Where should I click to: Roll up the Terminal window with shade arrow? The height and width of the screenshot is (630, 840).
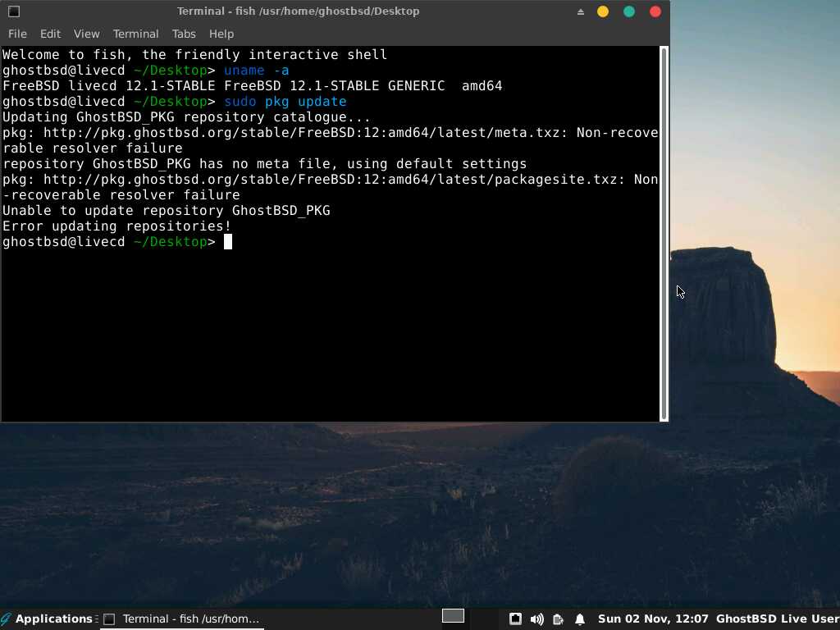tap(580, 11)
